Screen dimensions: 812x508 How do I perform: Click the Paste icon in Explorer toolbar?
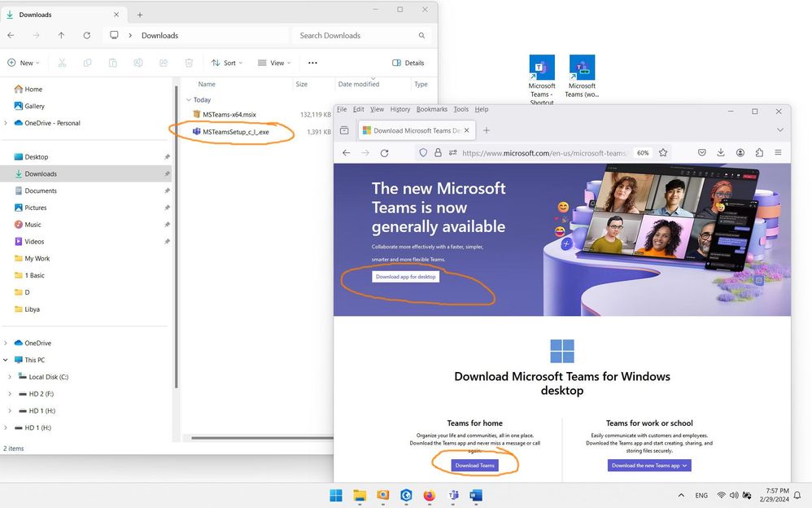pyautogui.click(x=112, y=63)
